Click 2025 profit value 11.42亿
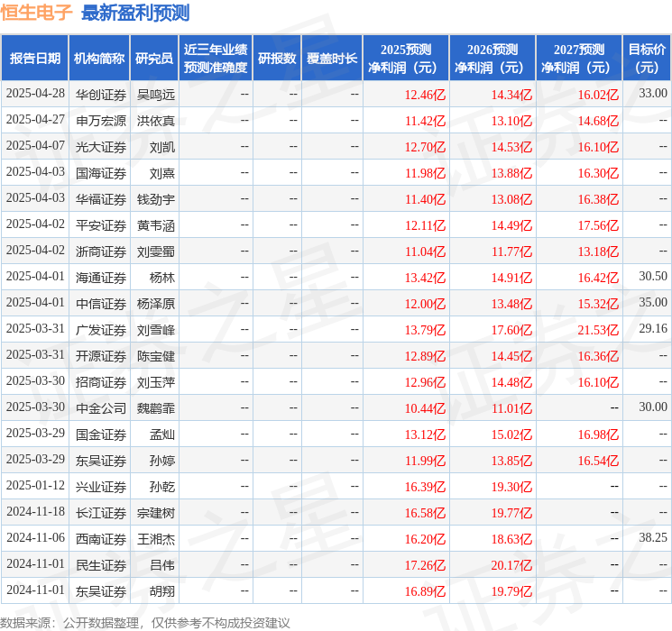 click(425, 121)
